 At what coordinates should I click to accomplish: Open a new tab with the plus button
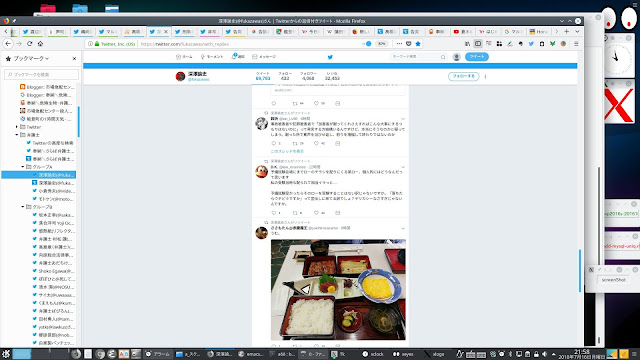(x=567, y=31)
